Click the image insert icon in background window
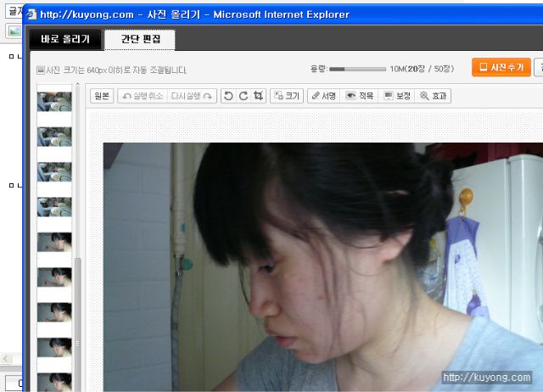 point(14,31)
